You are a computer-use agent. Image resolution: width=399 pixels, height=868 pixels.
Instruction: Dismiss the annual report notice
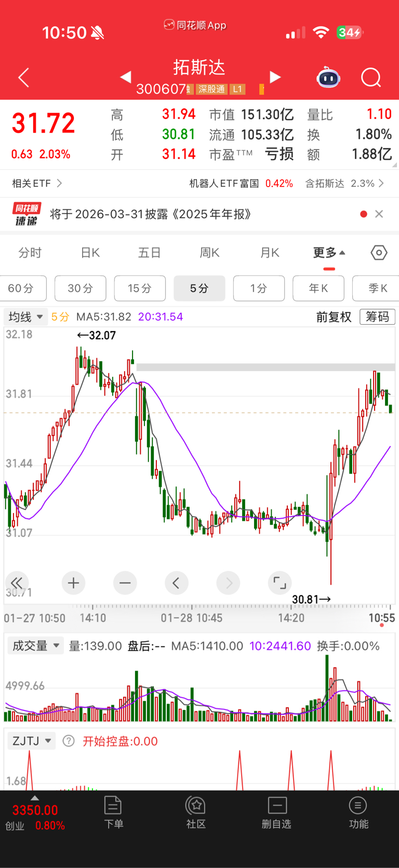click(x=379, y=214)
